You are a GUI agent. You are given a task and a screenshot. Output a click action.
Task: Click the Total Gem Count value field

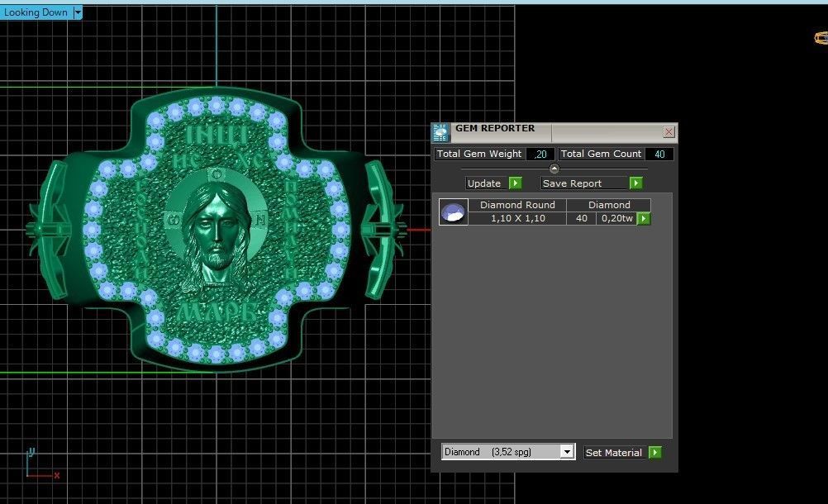tap(659, 155)
